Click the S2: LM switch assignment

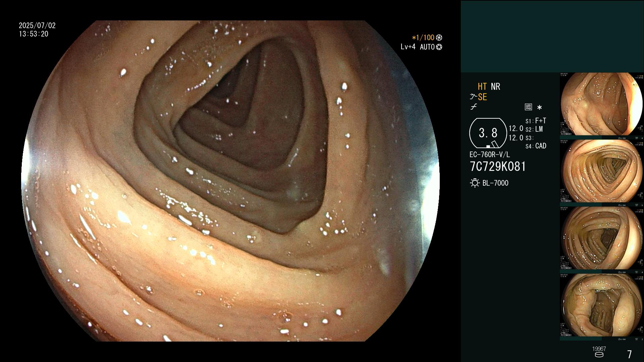534,129
